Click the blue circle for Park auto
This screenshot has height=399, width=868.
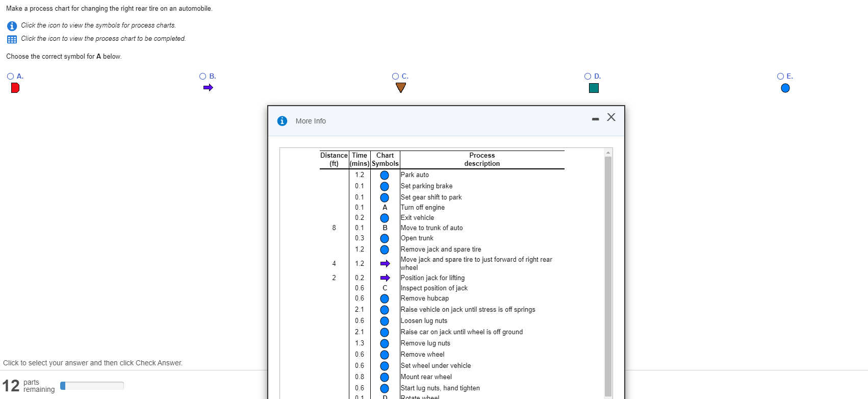click(x=385, y=175)
